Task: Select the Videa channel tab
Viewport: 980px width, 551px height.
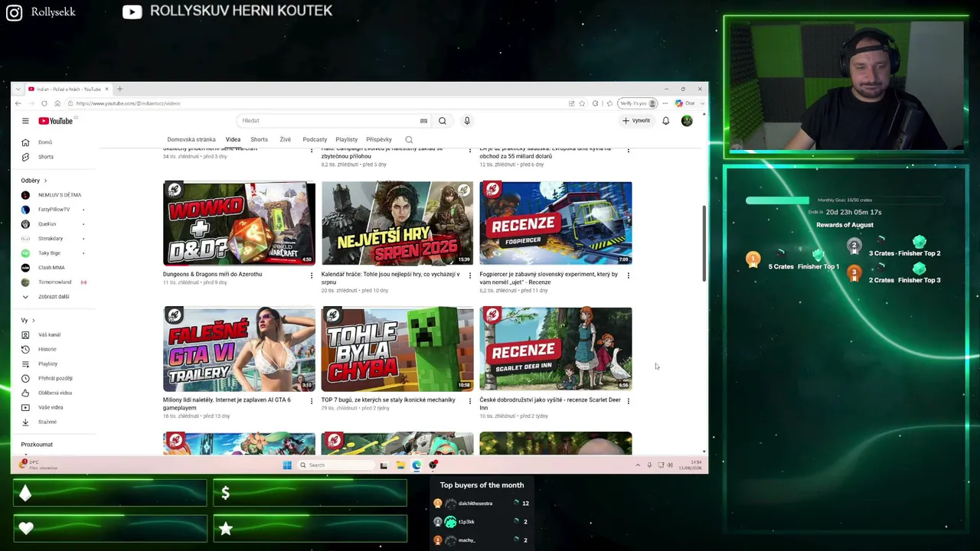Action: click(233, 140)
